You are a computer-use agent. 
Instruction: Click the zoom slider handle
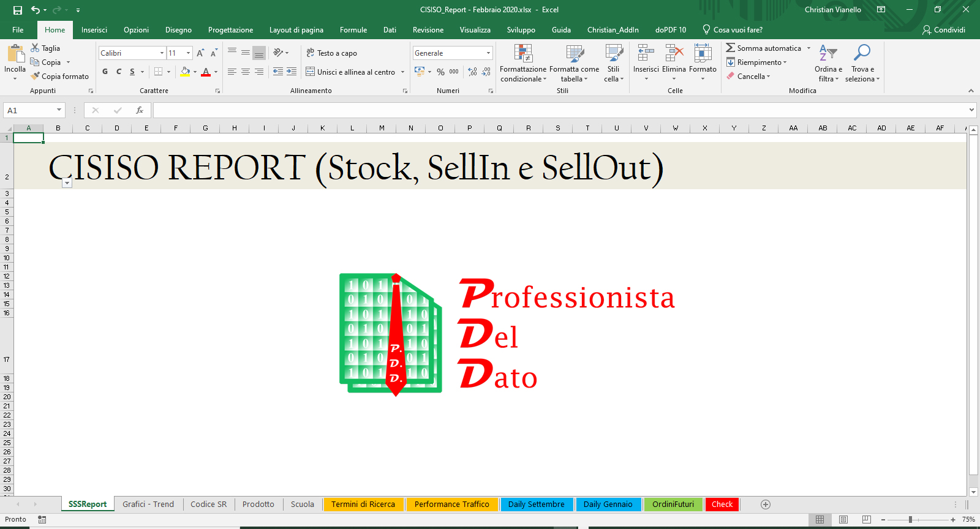910,520
